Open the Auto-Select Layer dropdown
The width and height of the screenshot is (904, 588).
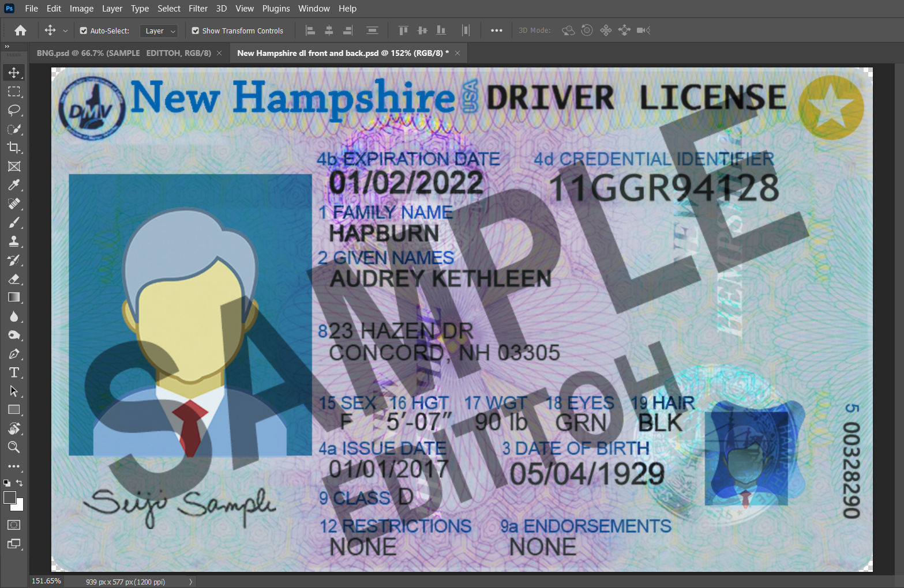click(x=159, y=31)
